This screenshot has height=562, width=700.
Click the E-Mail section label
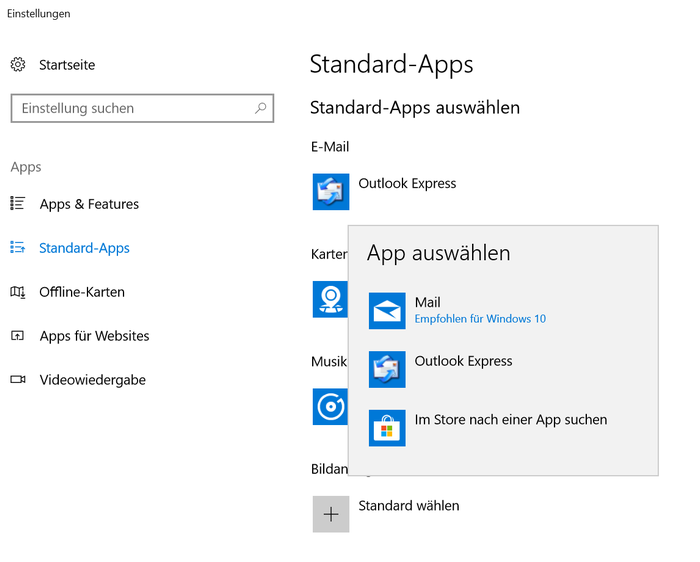point(330,146)
